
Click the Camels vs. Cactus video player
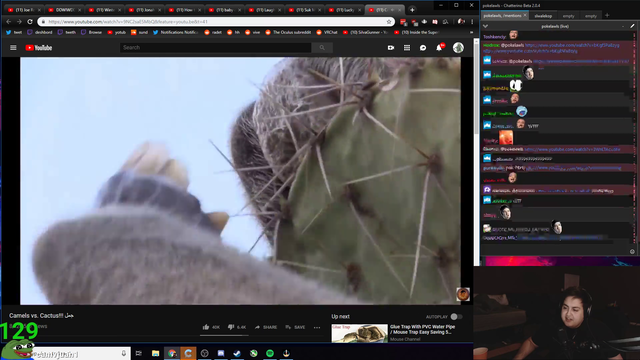[x=240, y=181]
